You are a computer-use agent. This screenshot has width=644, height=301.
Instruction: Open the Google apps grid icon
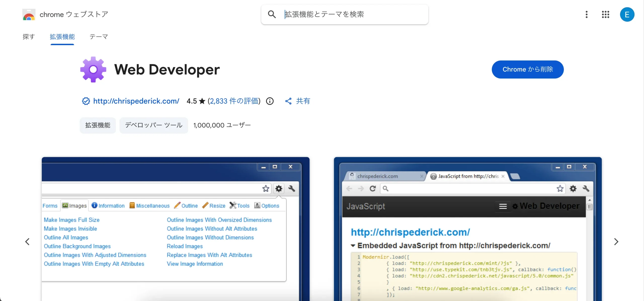pyautogui.click(x=606, y=14)
